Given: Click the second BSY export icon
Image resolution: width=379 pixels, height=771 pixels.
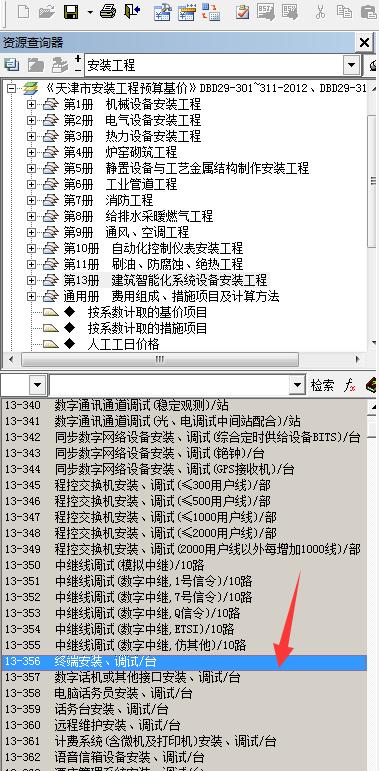Looking at the screenshot, I should (x=290, y=12).
